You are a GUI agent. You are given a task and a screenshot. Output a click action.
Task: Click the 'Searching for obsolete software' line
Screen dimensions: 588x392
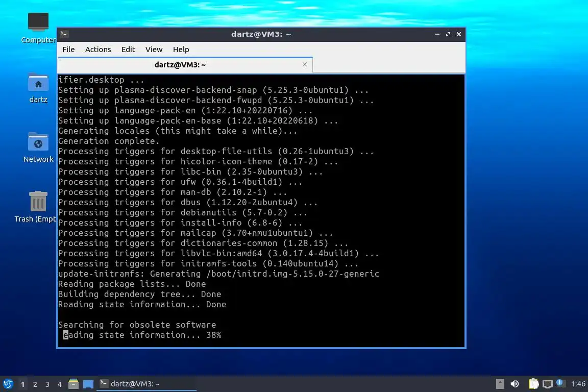pos(137,325)
